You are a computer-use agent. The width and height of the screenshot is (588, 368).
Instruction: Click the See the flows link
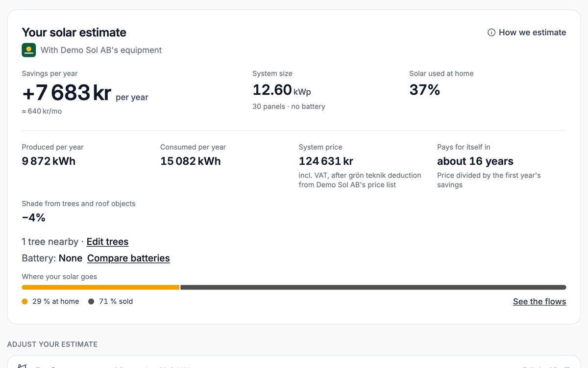(x=539, y=301)
